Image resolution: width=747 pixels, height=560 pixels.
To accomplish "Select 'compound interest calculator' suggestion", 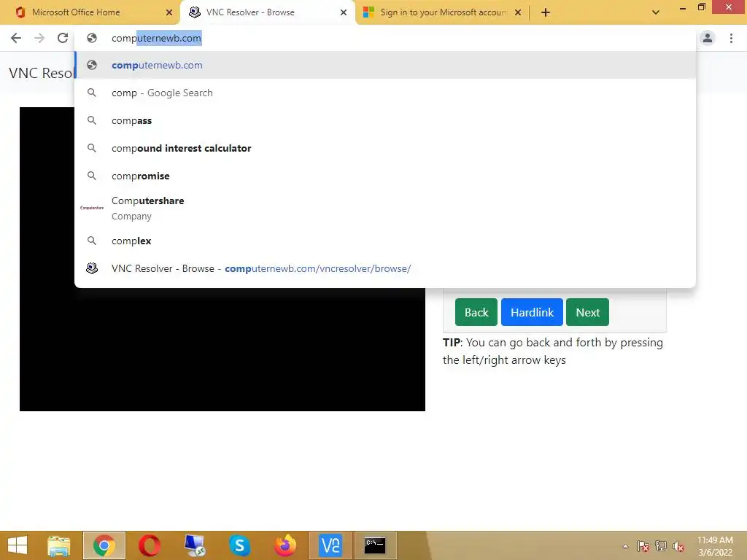I will [x=385, y=148].
